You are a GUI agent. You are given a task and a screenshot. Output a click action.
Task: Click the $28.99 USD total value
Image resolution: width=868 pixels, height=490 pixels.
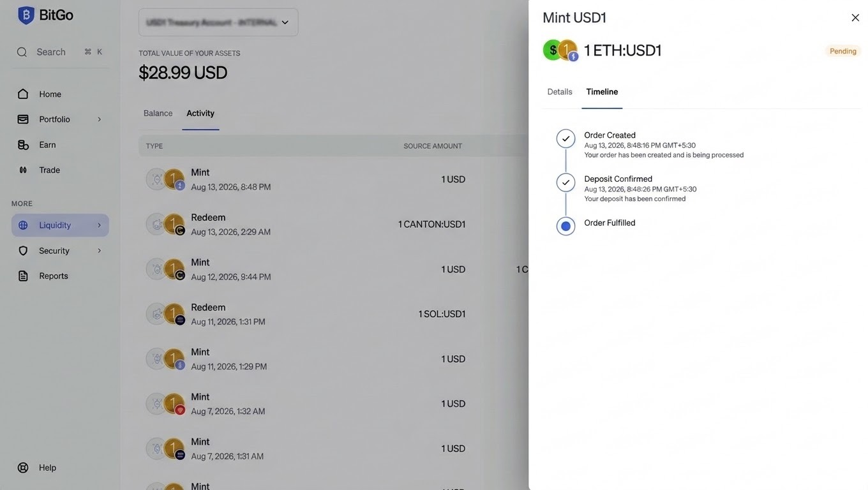183,73
